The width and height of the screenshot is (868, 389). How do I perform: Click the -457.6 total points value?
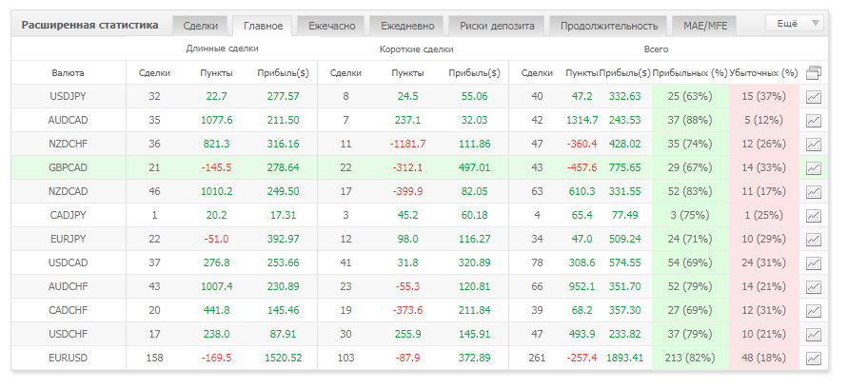(582, 167)
